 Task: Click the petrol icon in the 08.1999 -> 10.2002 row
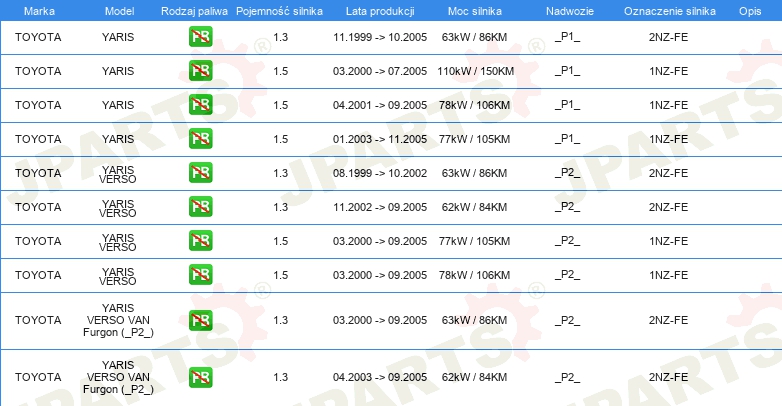200,173
